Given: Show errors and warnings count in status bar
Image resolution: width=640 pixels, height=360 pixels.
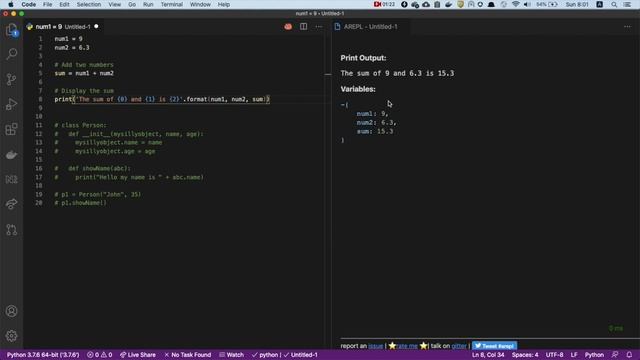Looking at the screenshot, I should coord(99,355).
